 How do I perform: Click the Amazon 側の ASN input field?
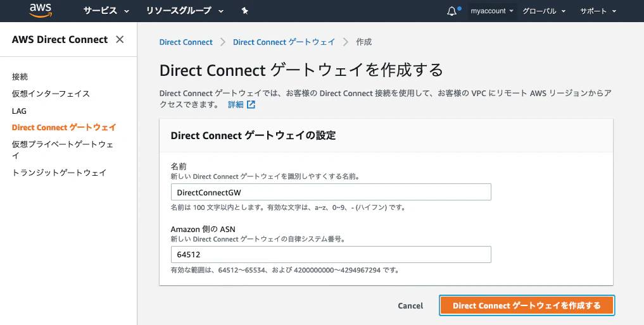click(331, 254)
